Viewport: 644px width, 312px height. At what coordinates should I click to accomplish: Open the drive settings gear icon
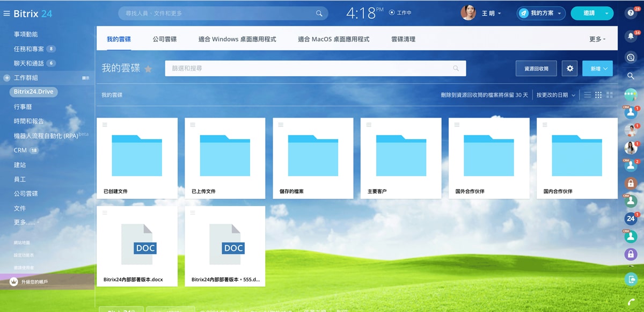pyautogui.click(x=570, y=68)
